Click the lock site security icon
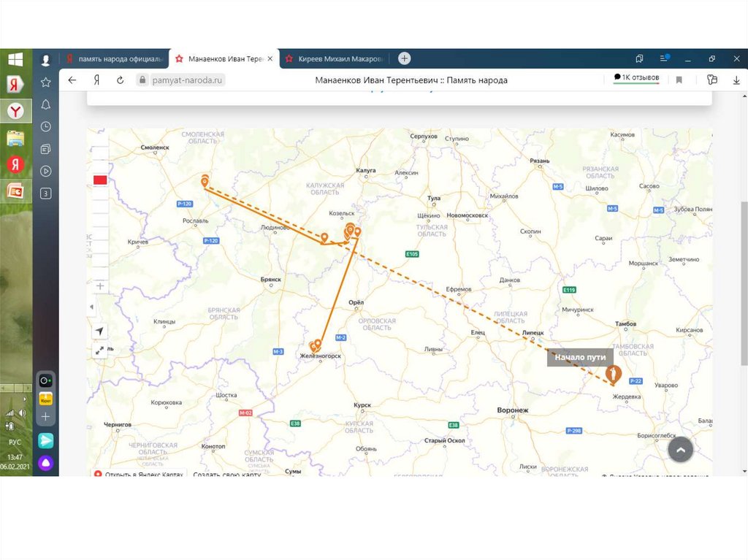 tap(142, 80)
